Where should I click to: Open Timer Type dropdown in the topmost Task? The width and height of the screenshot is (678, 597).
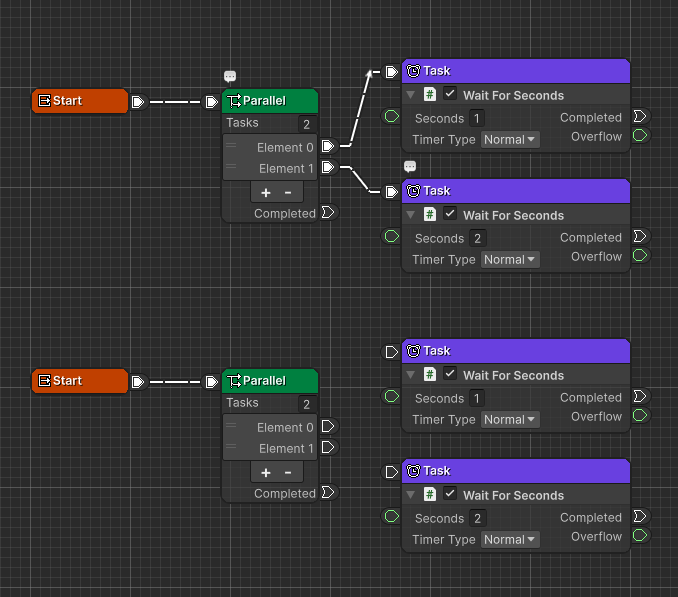[x=510, y=140]
